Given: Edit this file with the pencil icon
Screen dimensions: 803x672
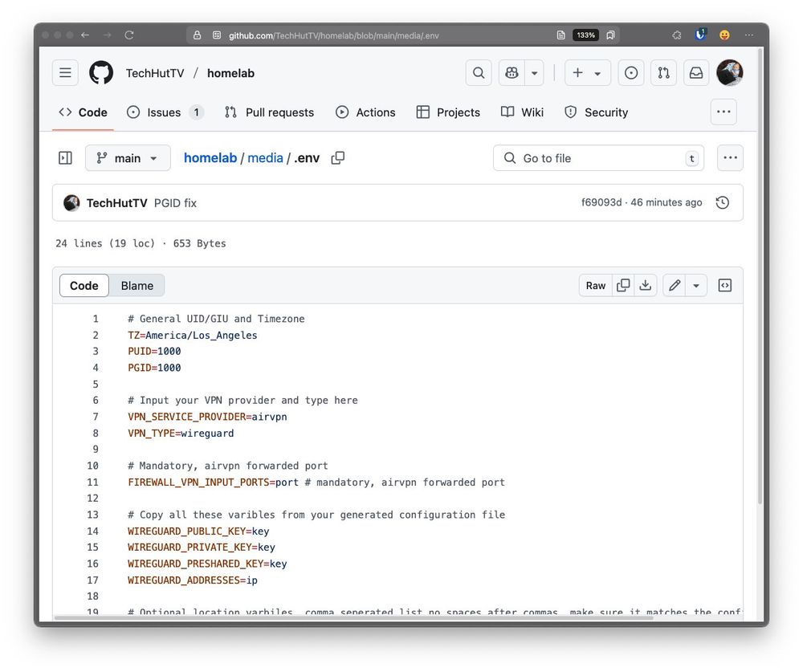Looking at the screenshot, I should tap(675, 285).
